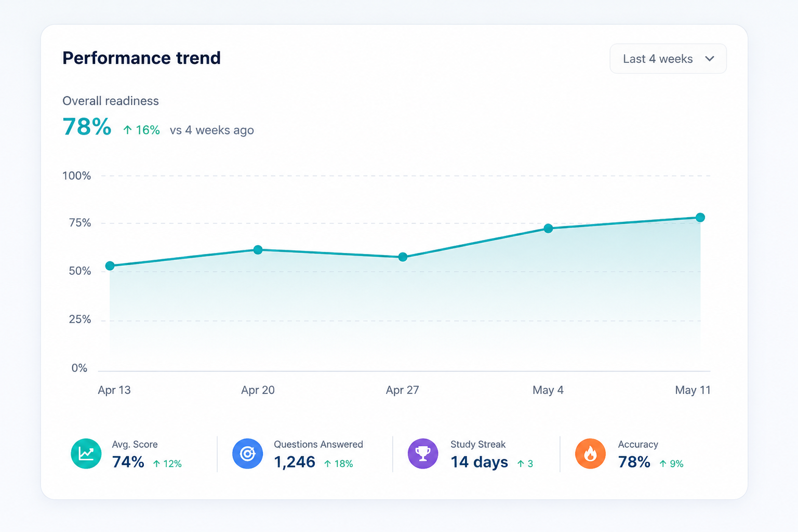
Task: Click the Avg. Score chart icon
Action: 86,454
